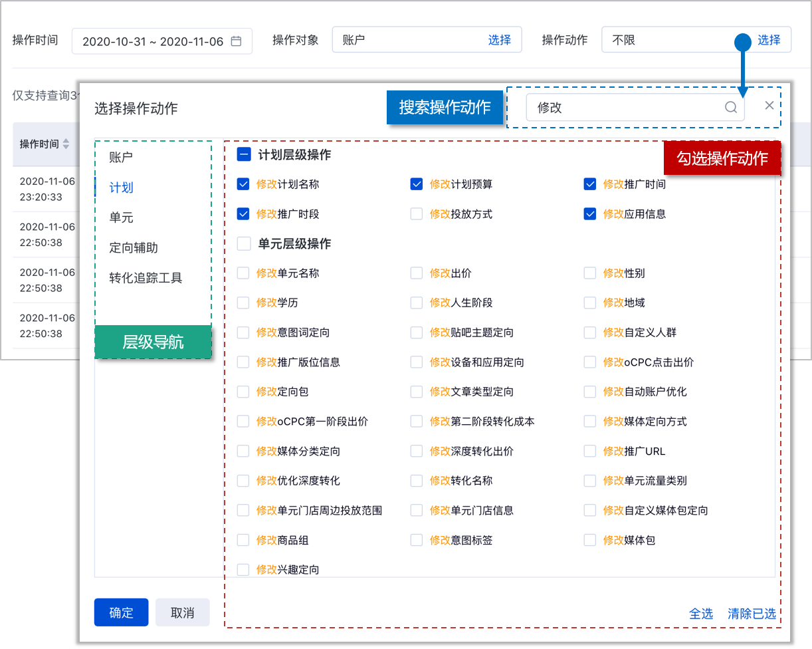Confirm selection with 确定 button
This screenshot has width=812, height=649.
121,612
